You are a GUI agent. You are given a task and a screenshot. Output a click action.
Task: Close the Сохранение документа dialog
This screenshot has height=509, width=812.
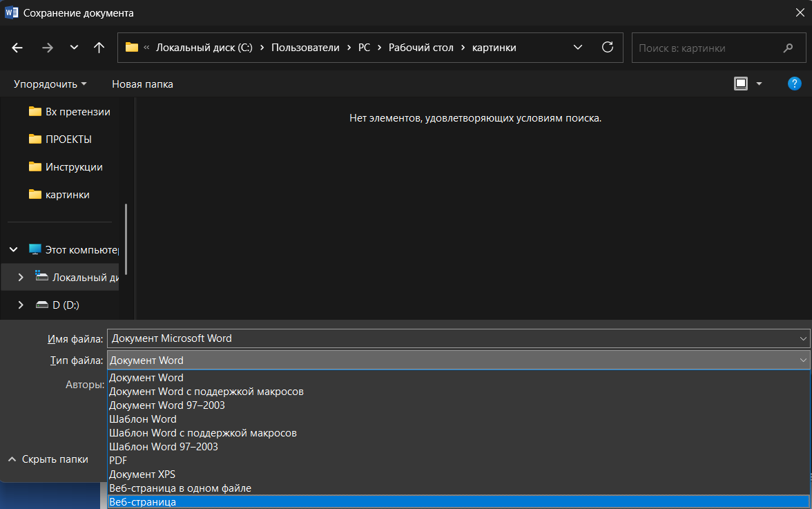pyautogui.click(x=800, y=12)
